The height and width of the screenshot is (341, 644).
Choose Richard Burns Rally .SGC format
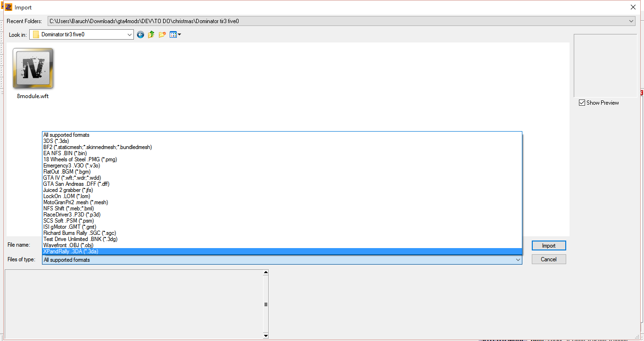pos(282,233)
